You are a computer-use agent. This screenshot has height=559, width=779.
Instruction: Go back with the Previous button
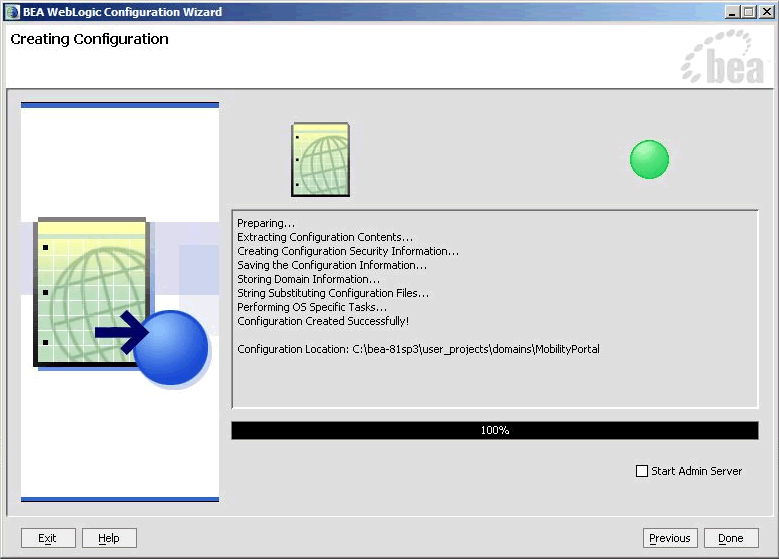pos(670,538)
